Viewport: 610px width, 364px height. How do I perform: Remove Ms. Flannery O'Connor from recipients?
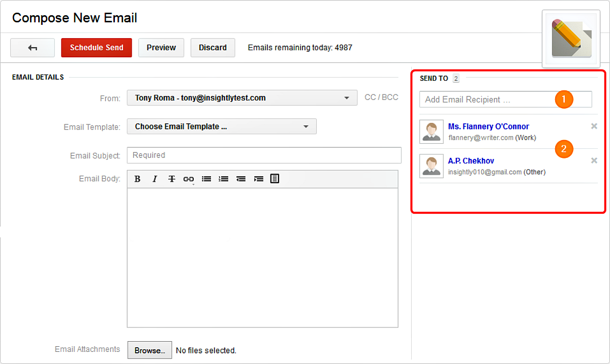click(594, 126)
